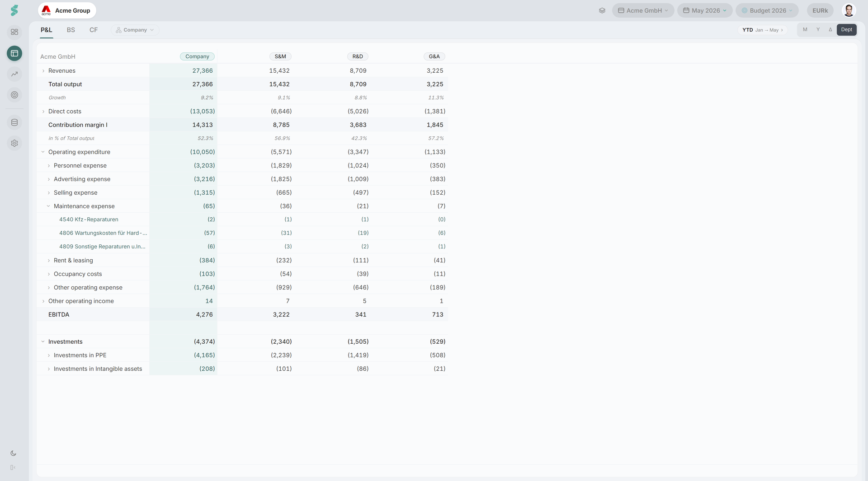Expand the Direct costs row
868x481 pixels.
click(43, 112)
